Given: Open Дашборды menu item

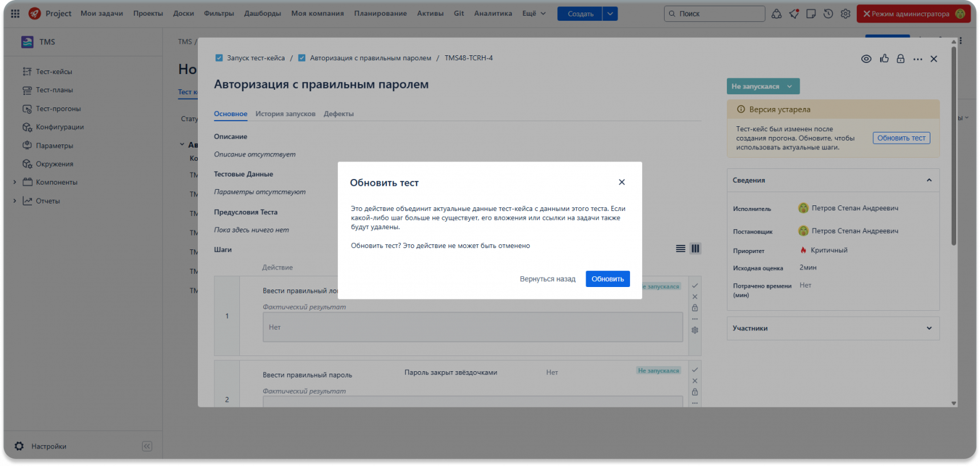Looking at the screenshot, I should coord(263,13).
